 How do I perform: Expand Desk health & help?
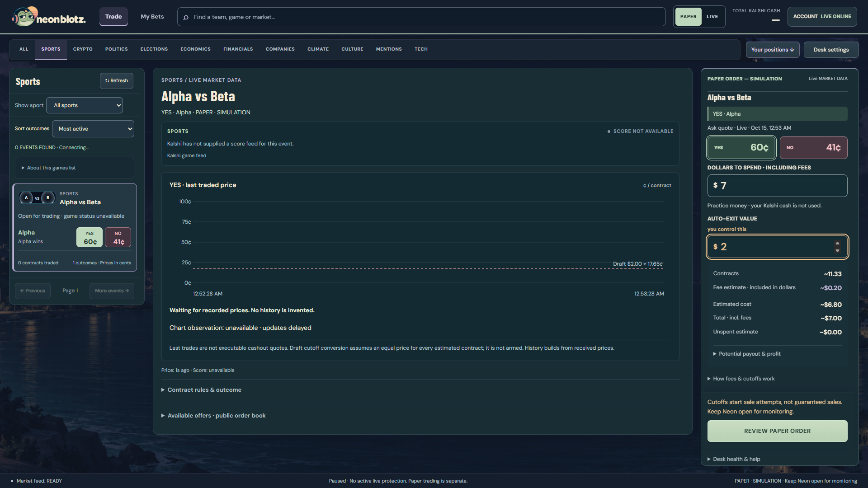pos(734,459)
